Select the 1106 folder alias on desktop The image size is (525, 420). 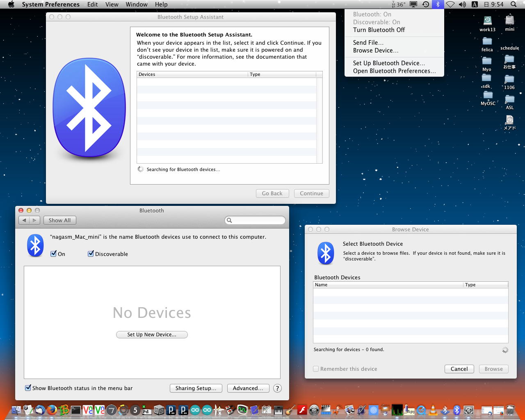pyautogui.click(x=509, y=82)
